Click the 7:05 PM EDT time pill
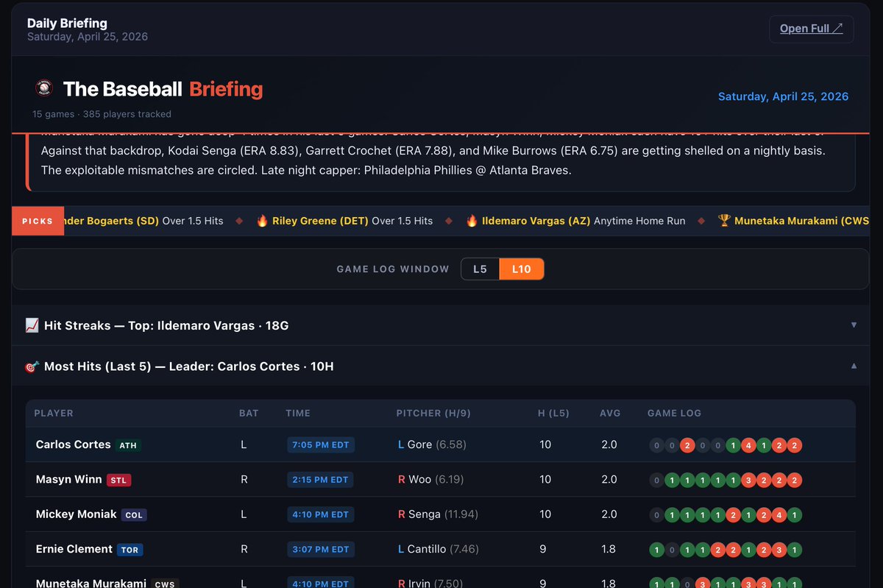Image resolution: width=883 pixels, height=588 pixels. [321, 444]
